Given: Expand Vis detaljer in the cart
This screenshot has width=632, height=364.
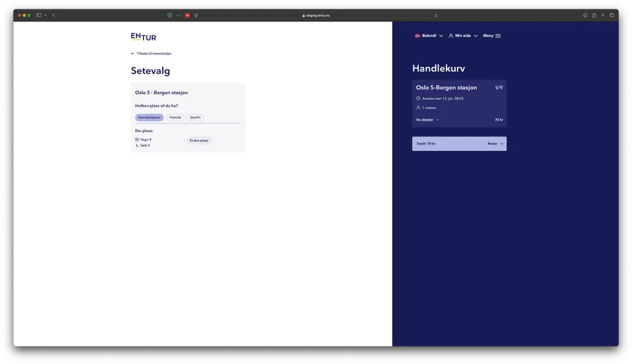Looking at the screenshot, I should tap(427, 119).
